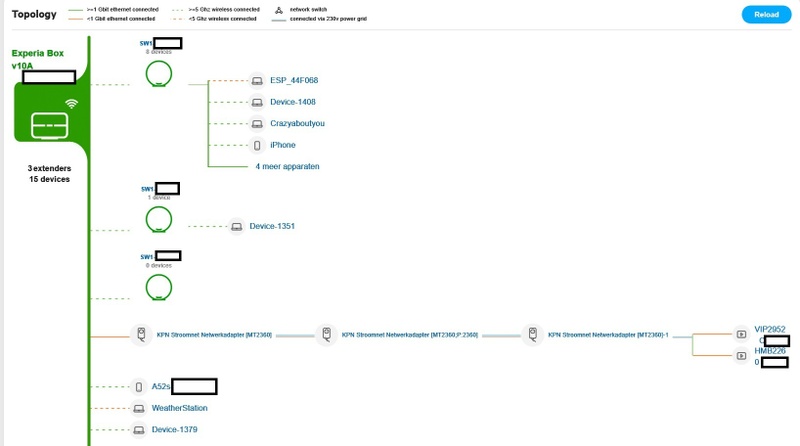Click the Device-1351 laptop icon

pyautogui.click(x=236, y=226)
